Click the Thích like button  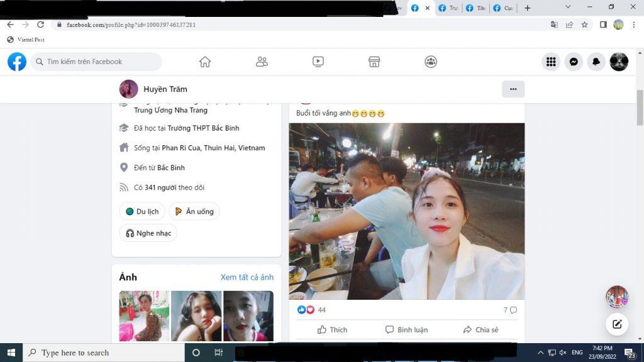pyautogui.click(x=332, y=330)
